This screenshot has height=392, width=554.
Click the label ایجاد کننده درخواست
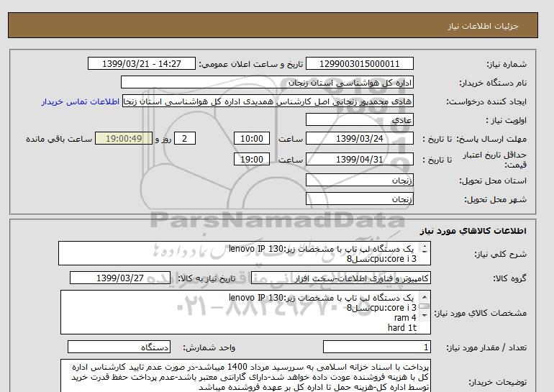pyautogui.click(x=486, y=101)
